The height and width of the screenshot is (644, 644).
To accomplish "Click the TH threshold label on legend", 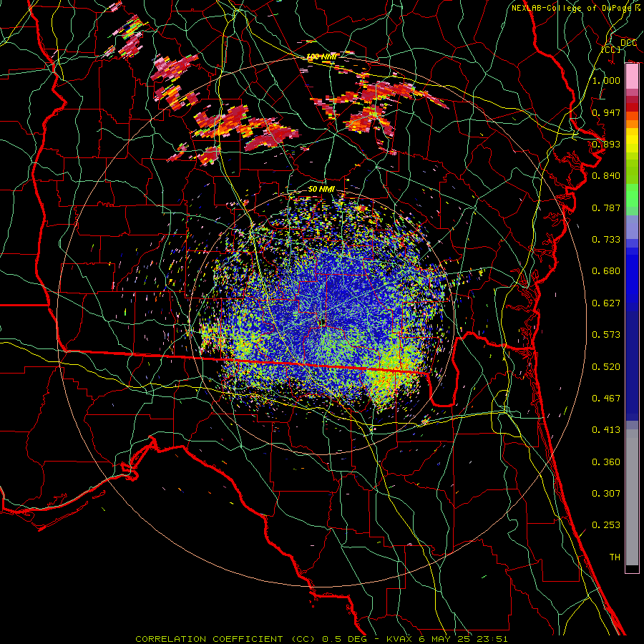I will tap(615, 557).
